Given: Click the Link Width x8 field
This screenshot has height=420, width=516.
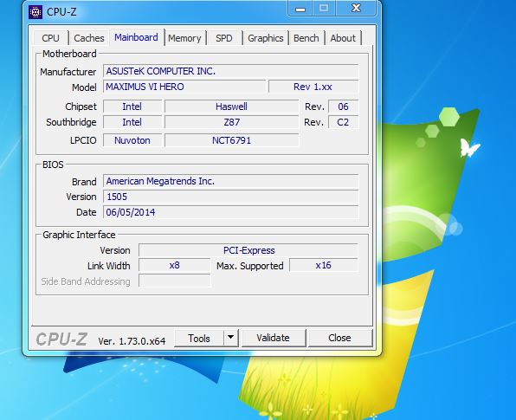Looking at the screenshot, I should (174, 265).
